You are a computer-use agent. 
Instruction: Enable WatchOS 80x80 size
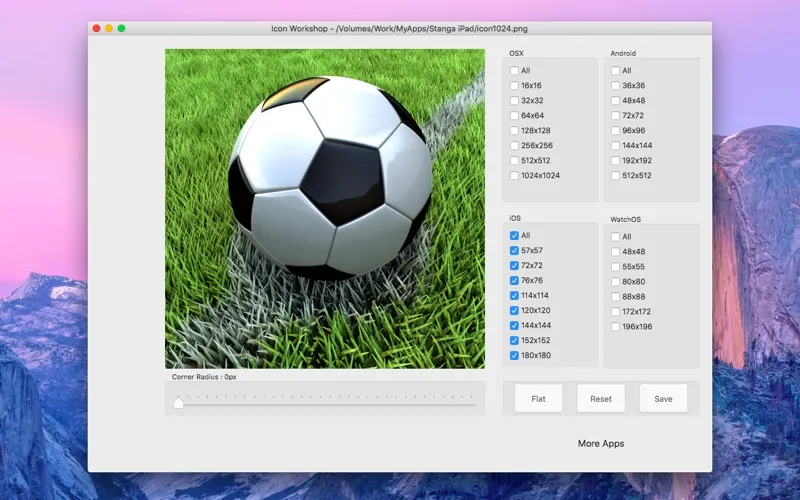click(x=616, y=282)
